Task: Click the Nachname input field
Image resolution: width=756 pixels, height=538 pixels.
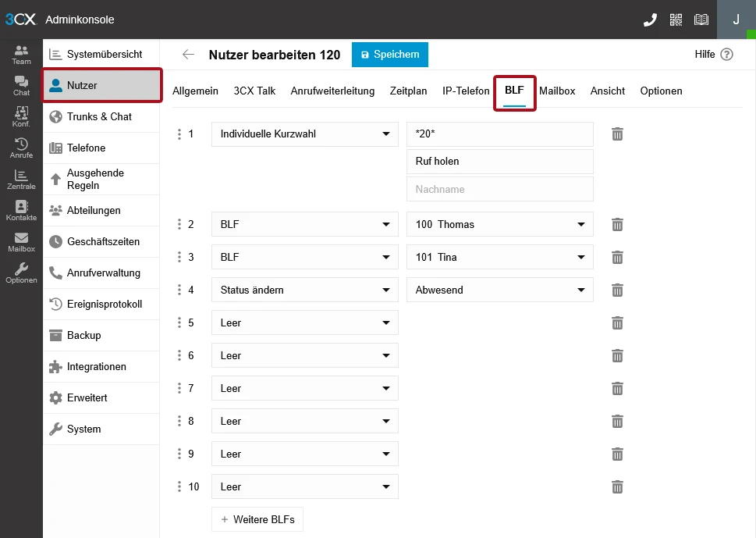Action: pos(499,189)
